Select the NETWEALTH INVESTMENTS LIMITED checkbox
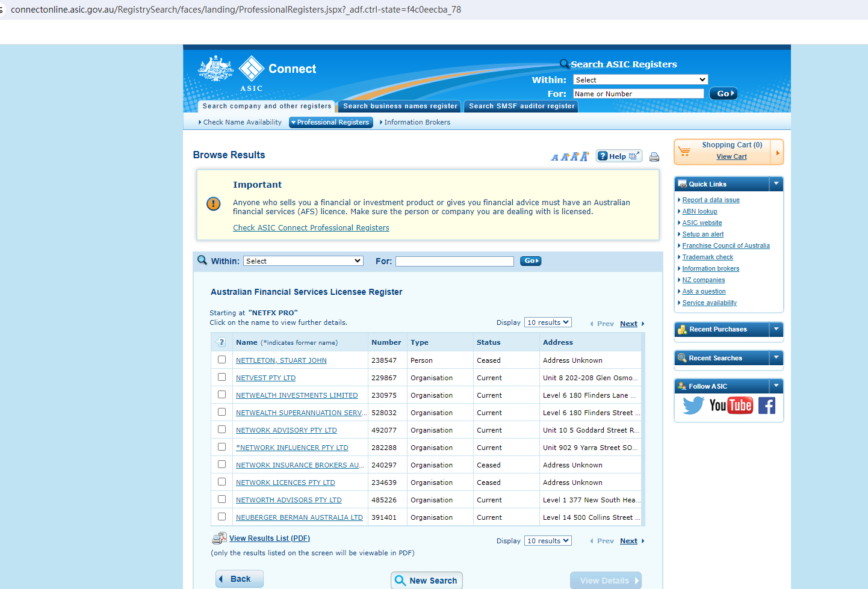868x589 pixels. [222, 395]
